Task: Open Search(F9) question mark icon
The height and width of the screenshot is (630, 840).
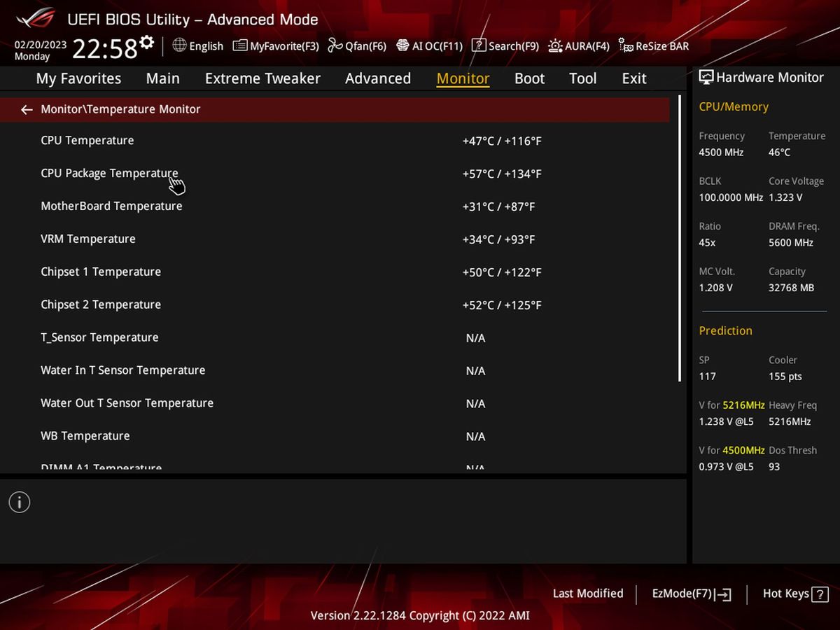Action: point(479,45)
